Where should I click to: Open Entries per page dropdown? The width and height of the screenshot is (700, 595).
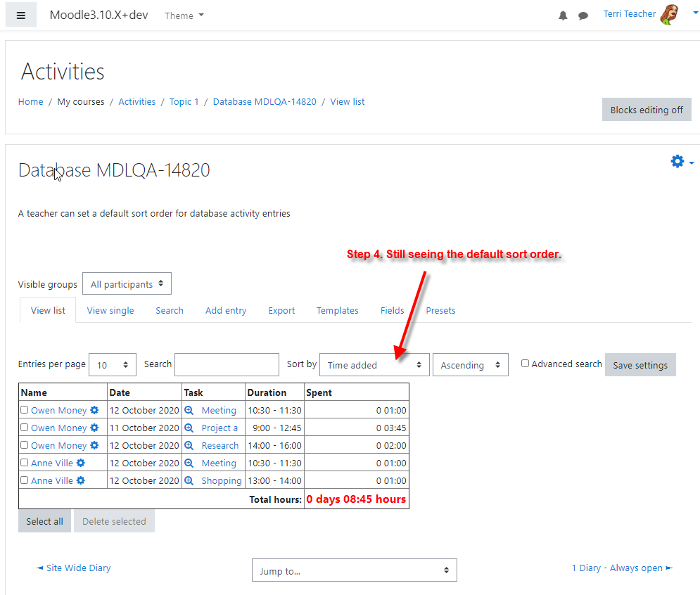(113, 365)
